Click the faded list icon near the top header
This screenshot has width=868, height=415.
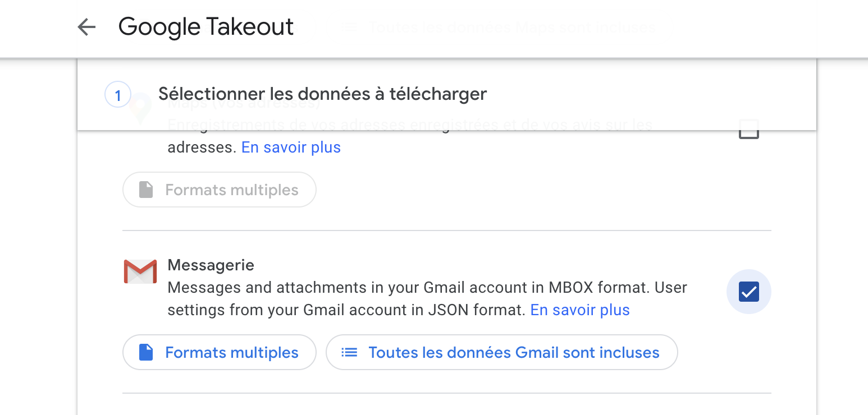[349, 26]
